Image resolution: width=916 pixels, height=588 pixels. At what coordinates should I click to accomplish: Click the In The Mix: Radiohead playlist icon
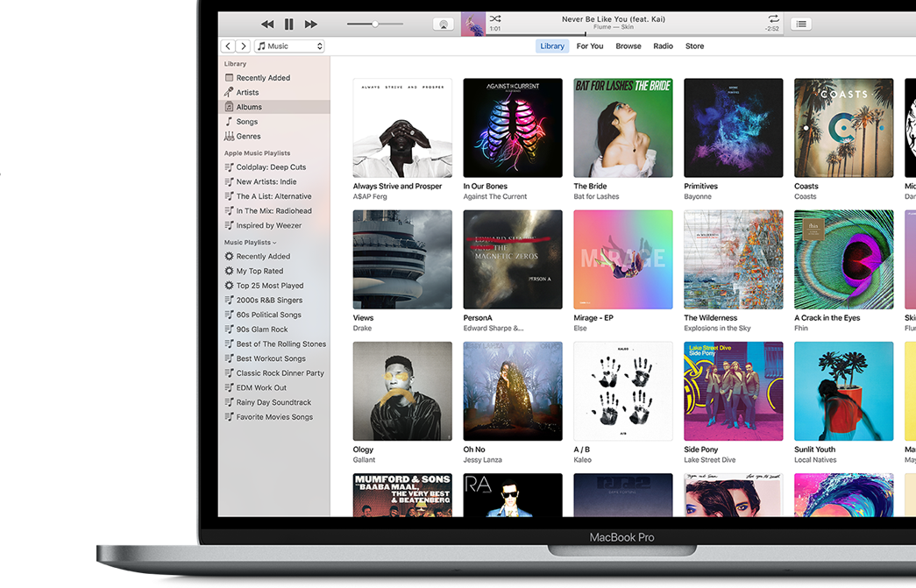click(x=229, y=211)
